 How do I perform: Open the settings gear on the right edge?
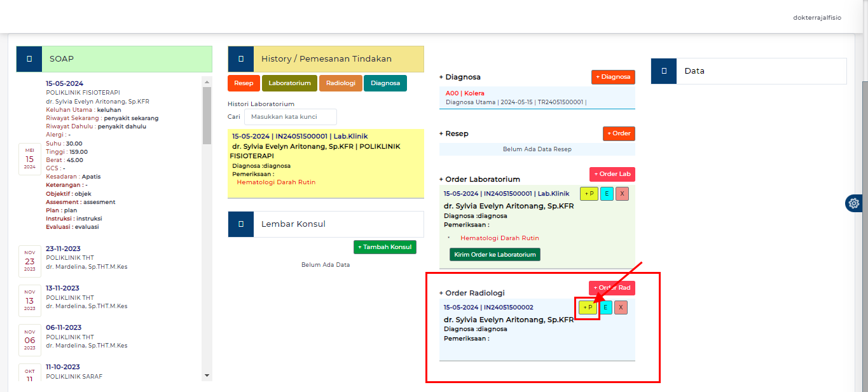[x=854, y=203]
